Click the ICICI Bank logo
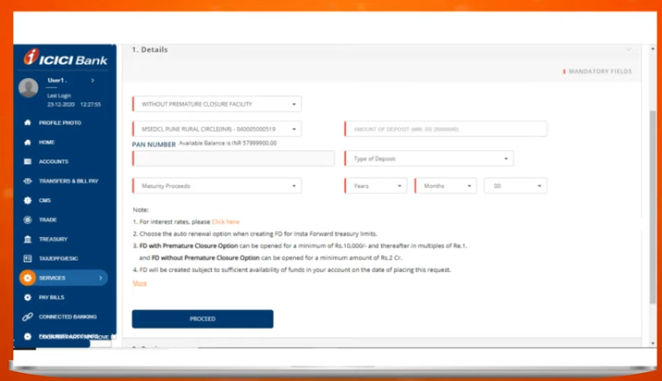 65,57
